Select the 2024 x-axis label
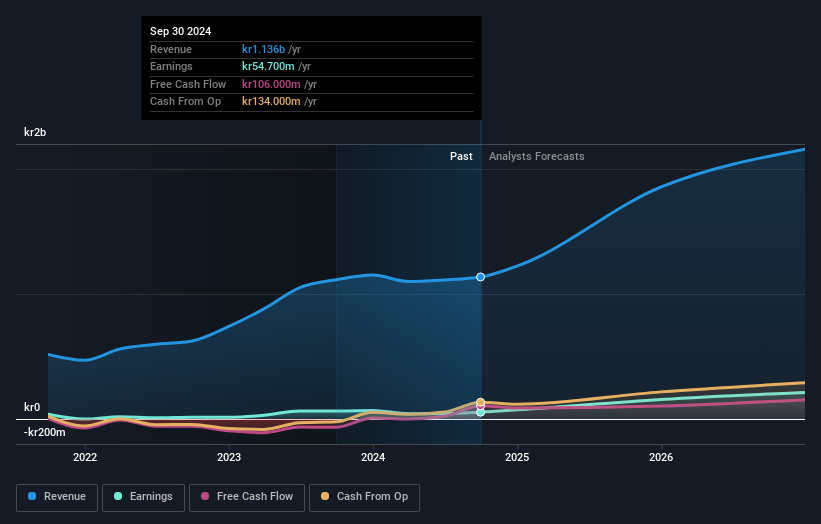Image resolution: width=821 pixels, height=524 pixels. coord(373,457)
